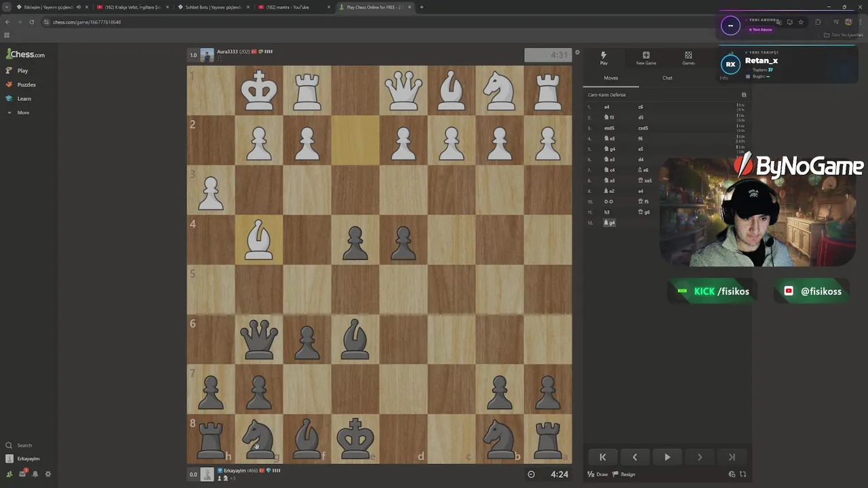
Task: Select move h3 in move list
Action: pyautogui.click(x=607, y=212)
